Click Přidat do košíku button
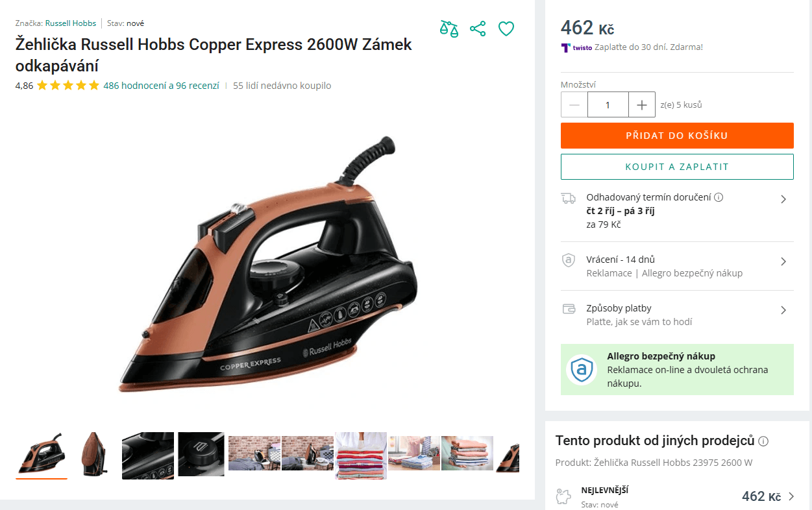This screenshot has width=812, height=510. click(x=677, y=136)
